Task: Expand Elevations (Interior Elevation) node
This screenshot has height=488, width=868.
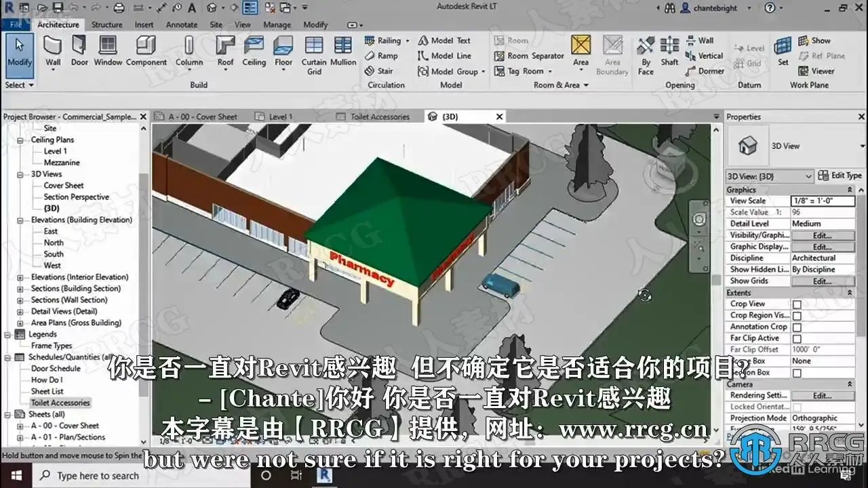Action: 21,277
